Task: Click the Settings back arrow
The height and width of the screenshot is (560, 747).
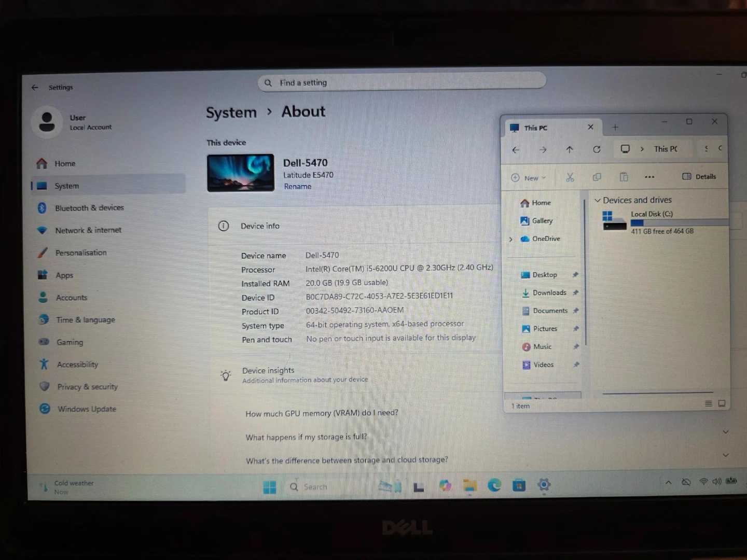Action: tap(35, 87)
